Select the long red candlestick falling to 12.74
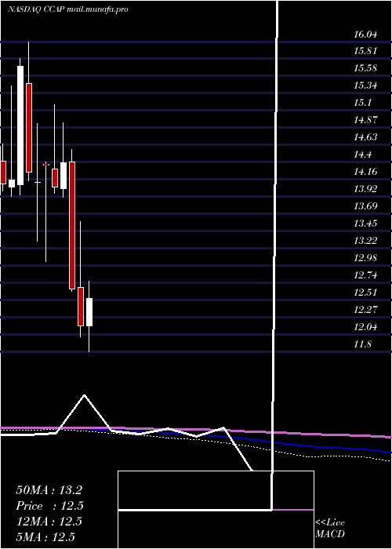The height and width of the screenshot is (549, 392). pyautogui.click(x=72, y=225)
